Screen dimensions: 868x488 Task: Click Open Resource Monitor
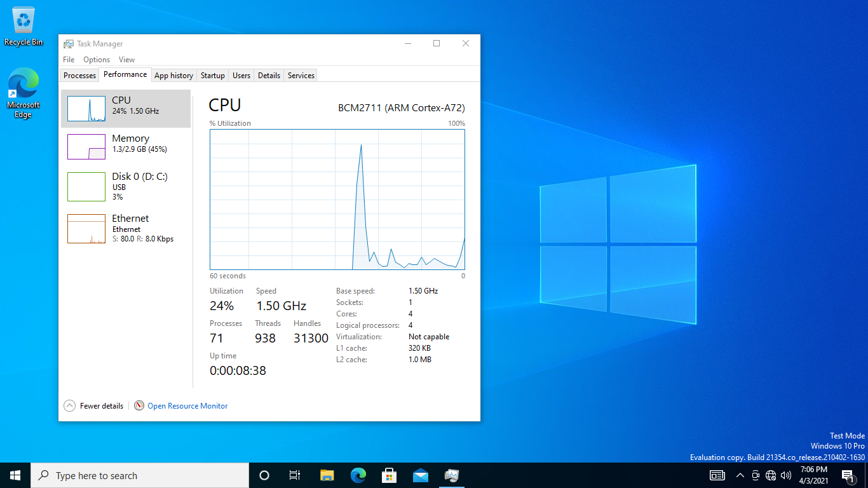187,405
